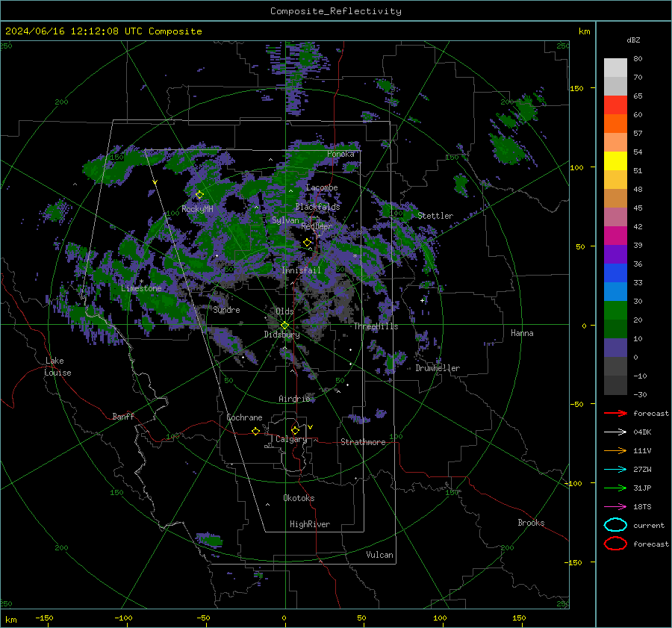Click the Cochrane city label
The width and height of the screenshot is (672, 628).
(x=244, y=417)
